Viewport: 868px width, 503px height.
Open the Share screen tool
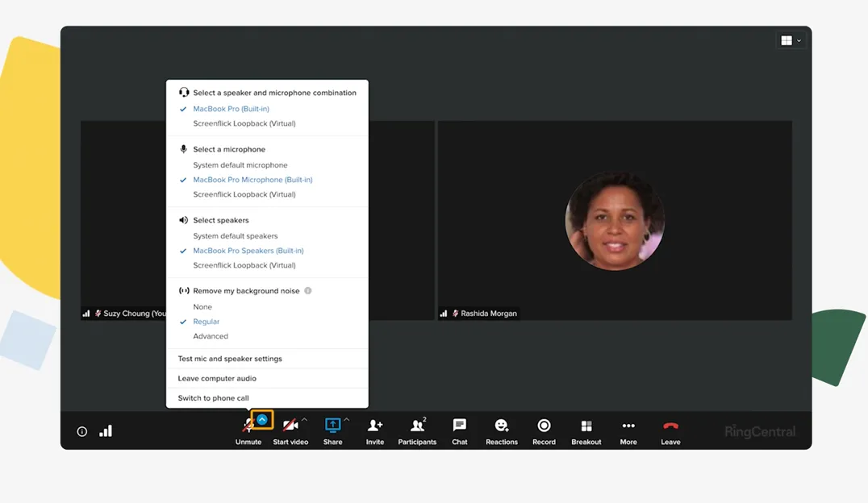[332, 426]
